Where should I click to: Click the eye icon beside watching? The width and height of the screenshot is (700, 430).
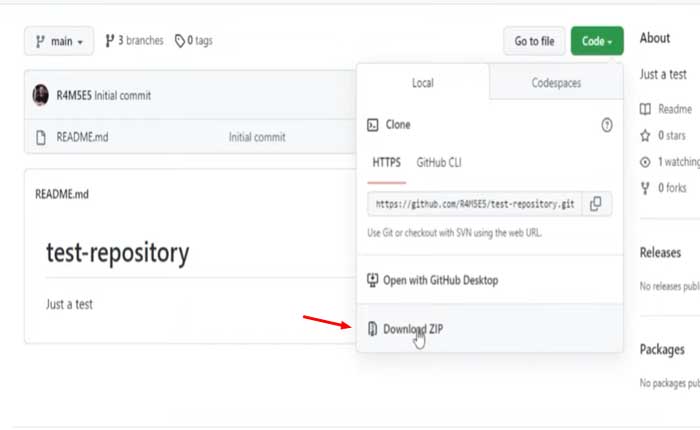coord(645,162)
